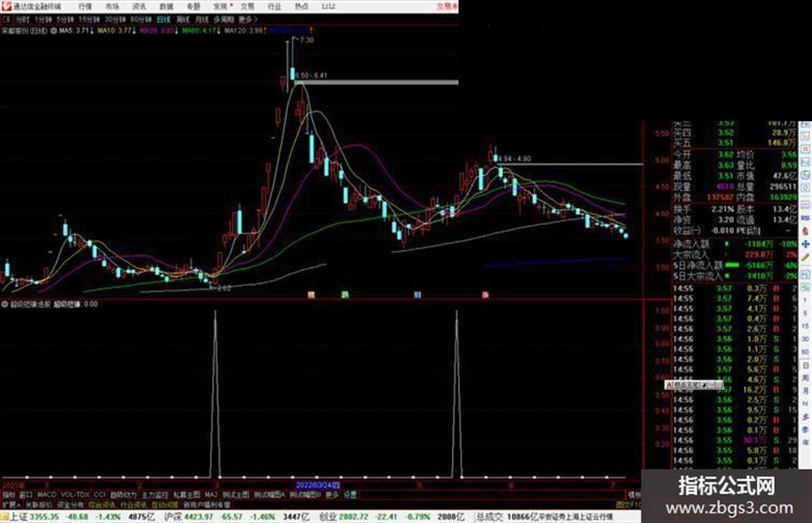Select the 日线 daily period tab
Viewport: 812px width, 523px height.
163,20
